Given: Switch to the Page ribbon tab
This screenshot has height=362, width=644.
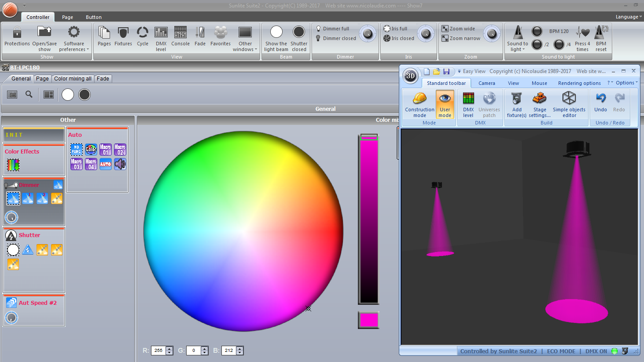Looking at the screenshot, I should tap(67, 17).
